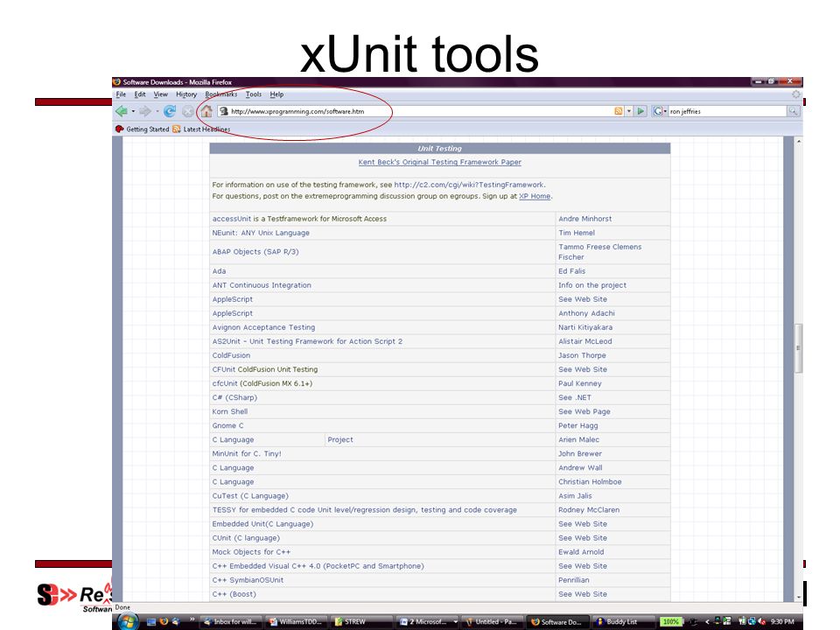Click Show Desktop quick launch icon
Image resolution: width=840 pixels, height=630 pixels.
151,622
